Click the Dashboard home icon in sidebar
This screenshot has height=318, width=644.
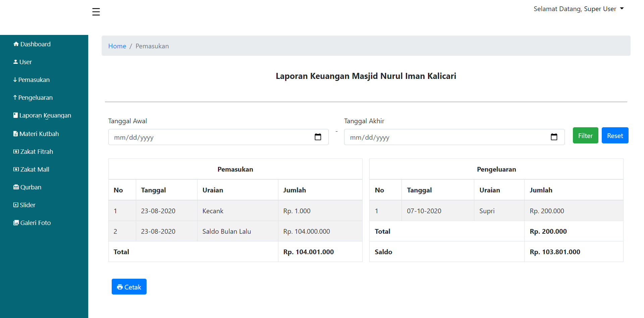tap(16, 44)
